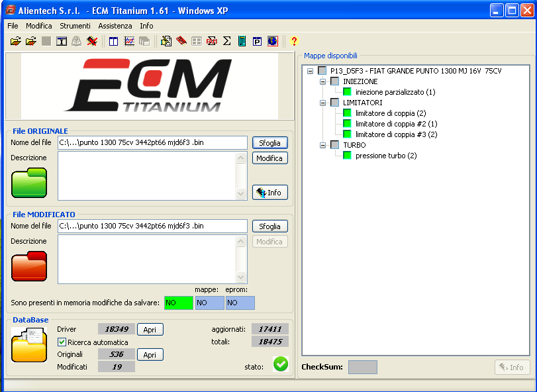Click the green checkmark stato icon

coord(281,364)
